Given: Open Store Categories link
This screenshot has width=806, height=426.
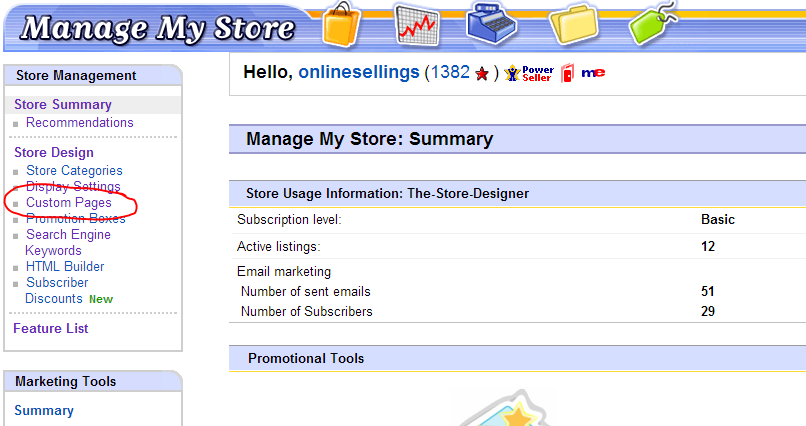Looking at the screenshot, I should [x=75, y=171].
